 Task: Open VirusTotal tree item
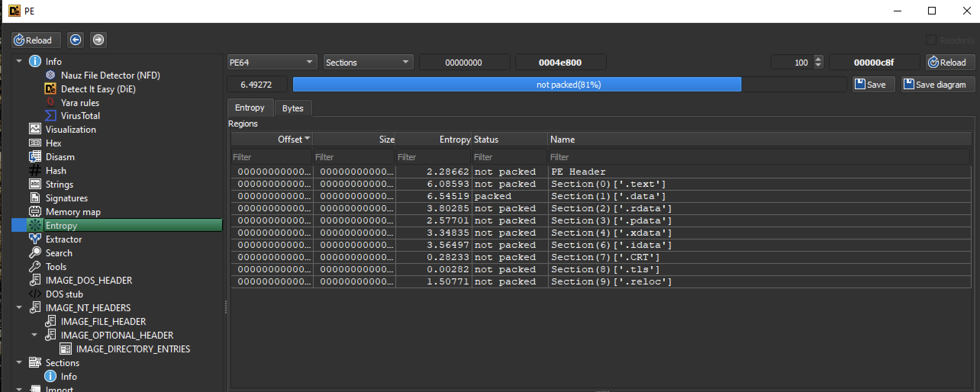[80, 116]
